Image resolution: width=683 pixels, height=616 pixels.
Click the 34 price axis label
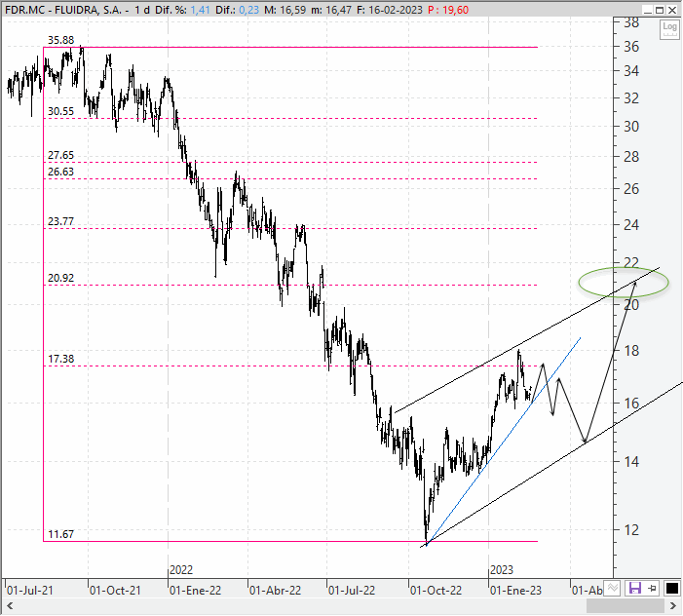631,70
